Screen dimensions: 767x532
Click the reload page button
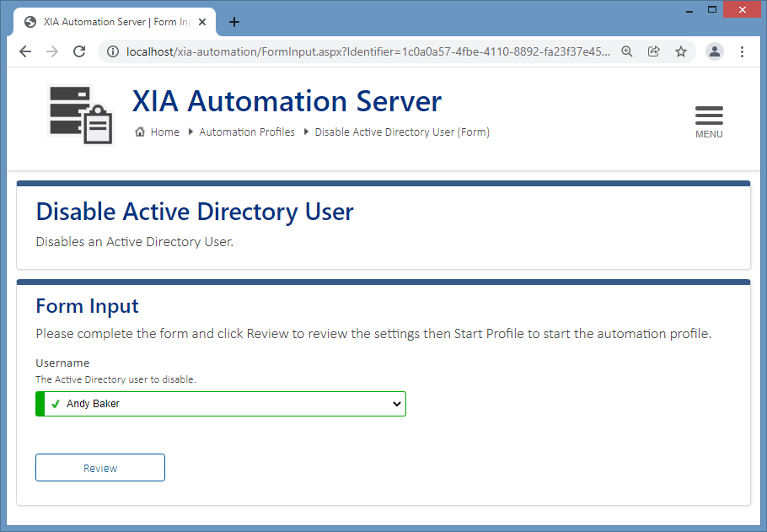click(x=78, y=51)
